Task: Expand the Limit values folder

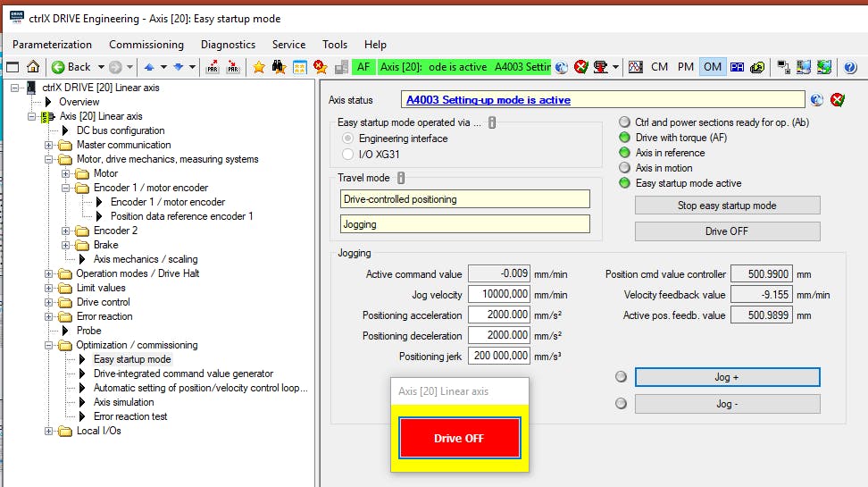Action: click(x=49, y=288)
